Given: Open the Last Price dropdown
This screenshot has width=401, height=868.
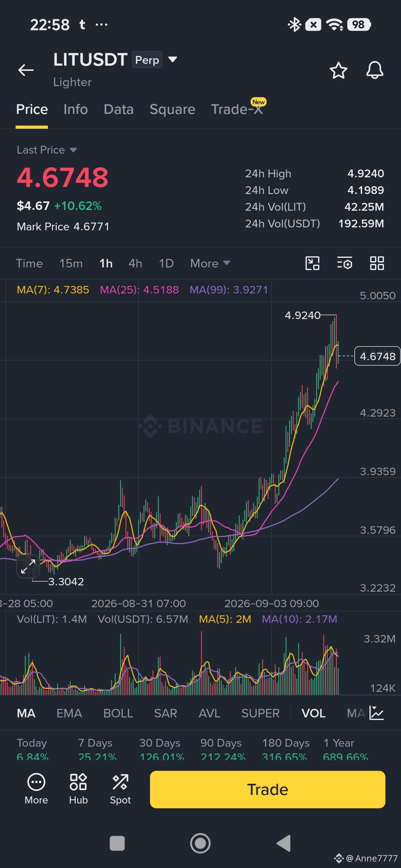Looking at the screenshot, I should pyautogui.click(x=47, y=150).
